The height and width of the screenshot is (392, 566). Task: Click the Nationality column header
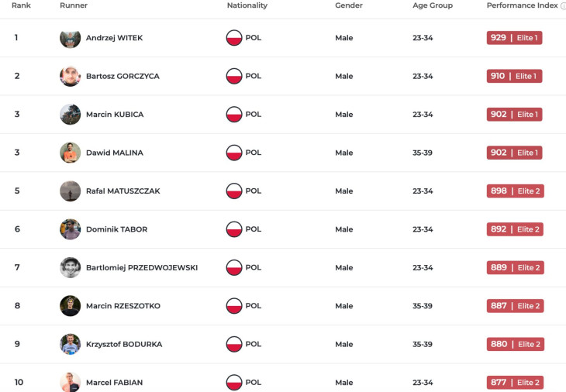pyautogui.click(x=247, y=5)
